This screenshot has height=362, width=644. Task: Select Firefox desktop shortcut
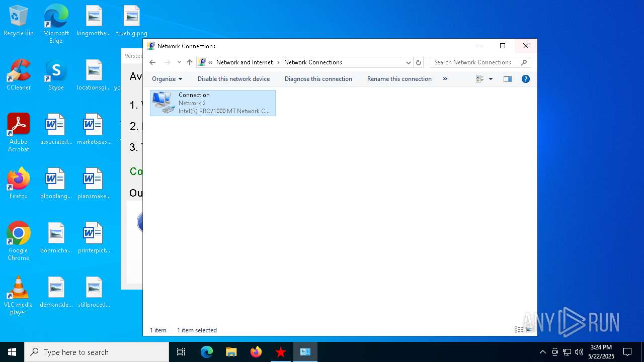19,184
